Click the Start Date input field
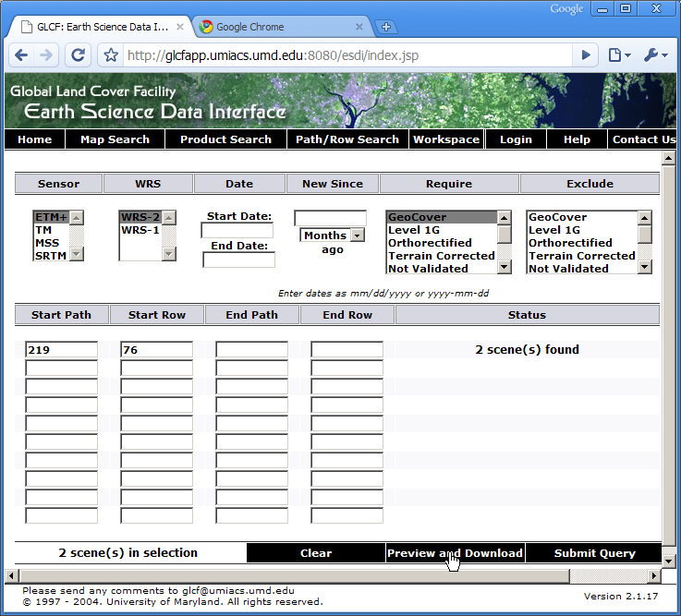The image size is (681, 616). tap(237, 231)
